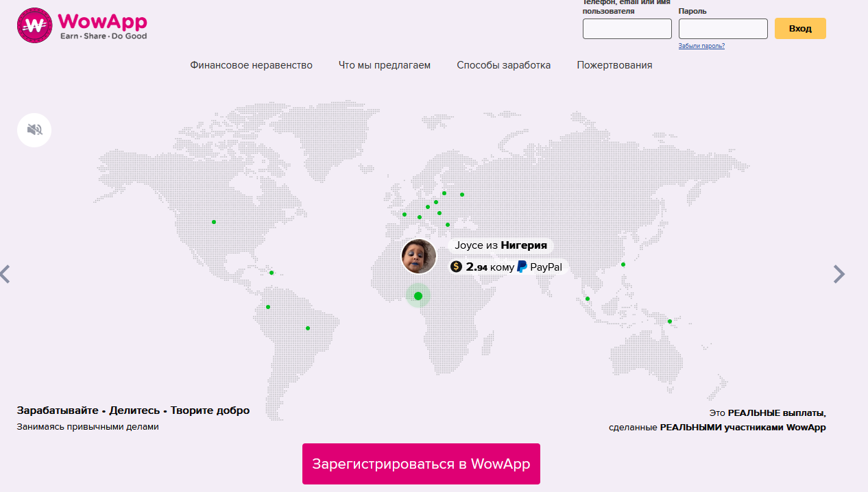Click the PayPal logo icon
Screen dimensions: 868x492
[x=522, y=267]
